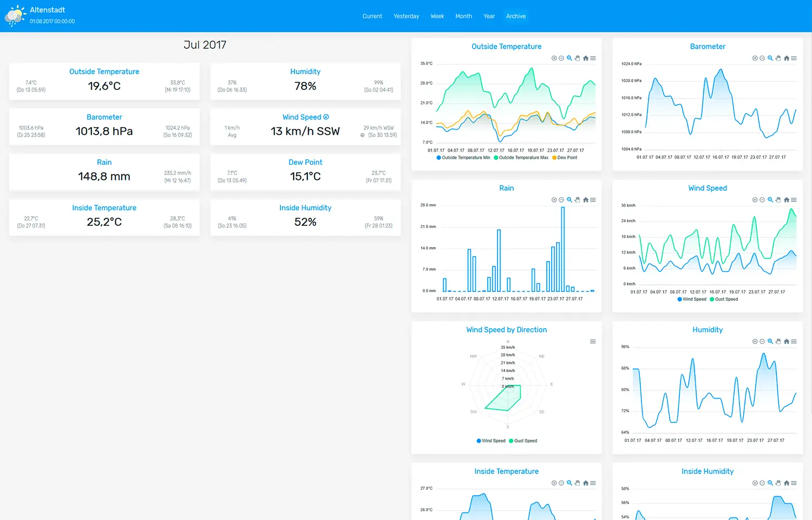This screenshot has width=812, height=520.
Task: Activate selection zoom on Outside Temperature chart
Action: [569, 58]
